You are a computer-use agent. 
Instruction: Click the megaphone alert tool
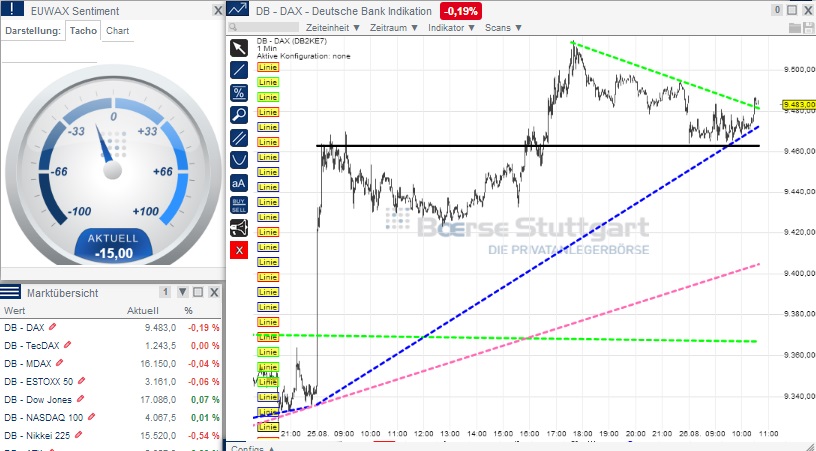pyautogui.click(x=239, y=228)
